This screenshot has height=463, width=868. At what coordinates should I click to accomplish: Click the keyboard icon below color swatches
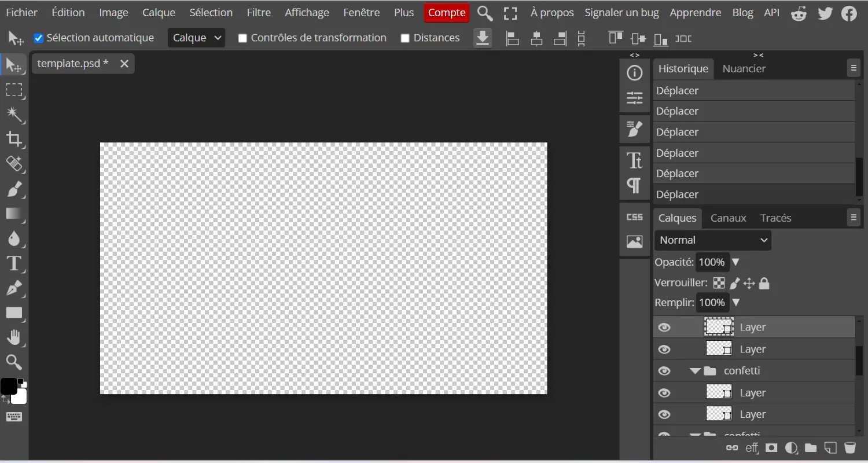[14, 417]
